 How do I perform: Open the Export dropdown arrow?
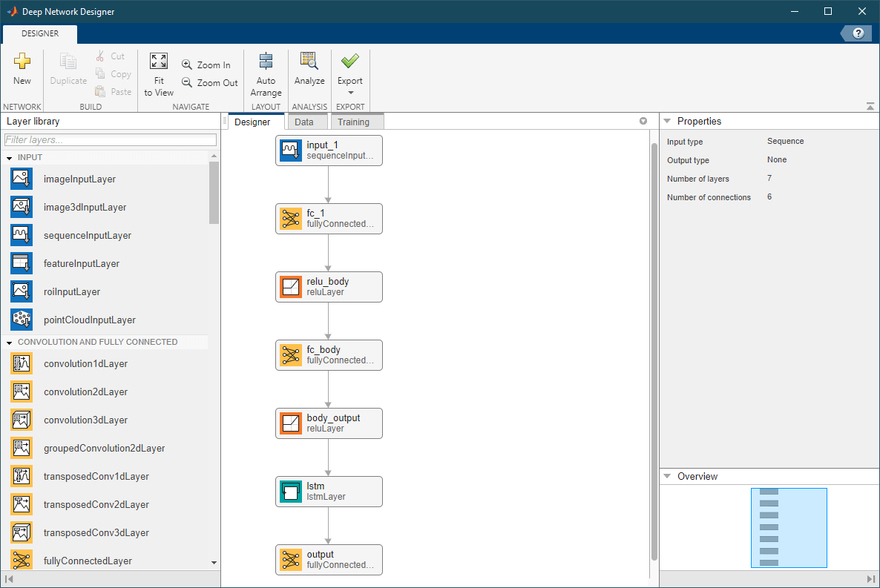[x=351, y=93]
